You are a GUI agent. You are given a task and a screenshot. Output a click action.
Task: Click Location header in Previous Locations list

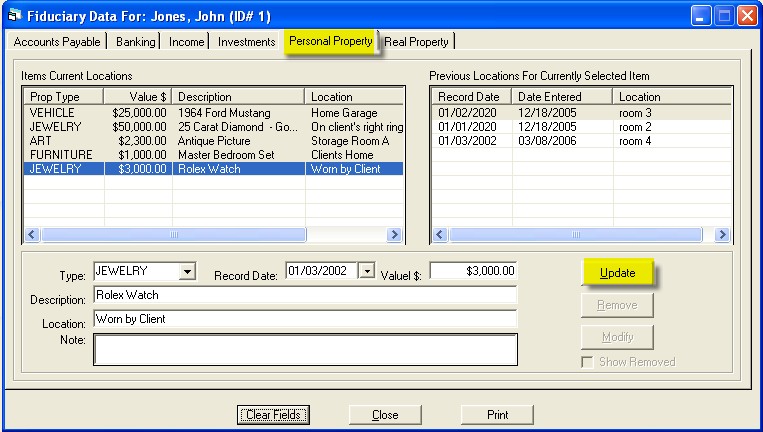[x=672, y=96]
